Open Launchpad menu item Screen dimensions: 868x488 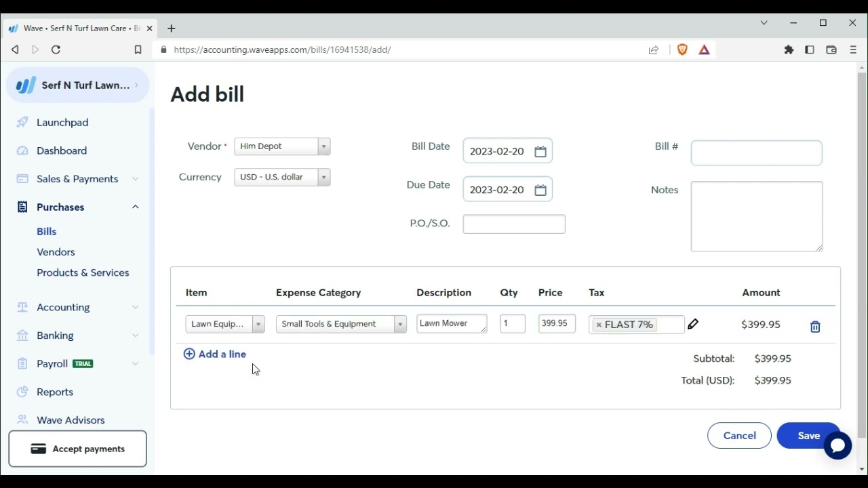62,122
